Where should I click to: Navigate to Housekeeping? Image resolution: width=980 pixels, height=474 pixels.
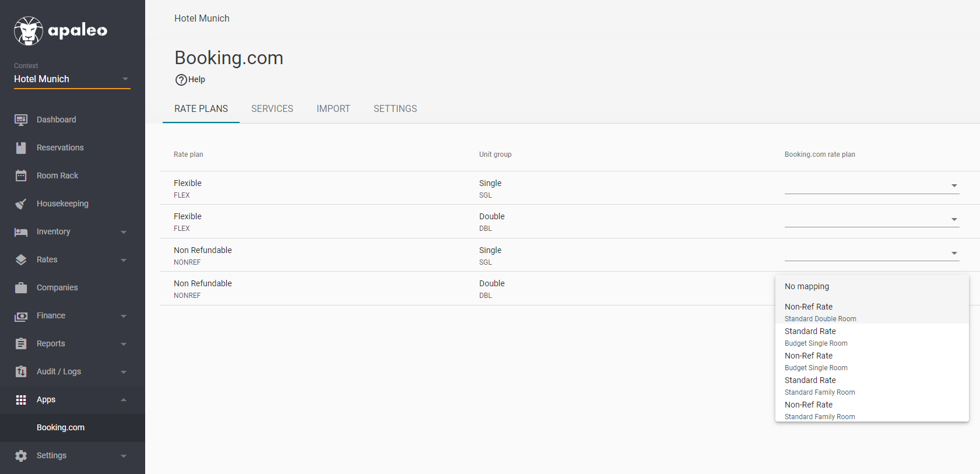(62, 203)
